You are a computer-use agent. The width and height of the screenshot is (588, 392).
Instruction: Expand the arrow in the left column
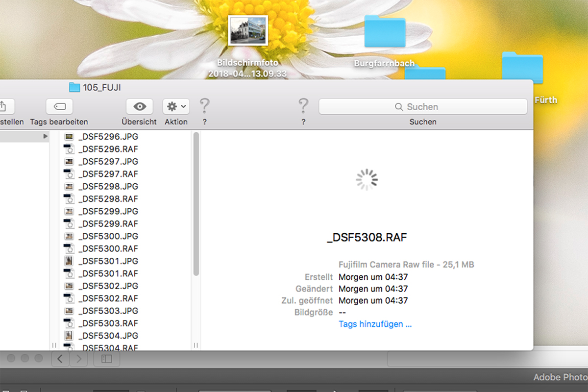coord(46,136)
